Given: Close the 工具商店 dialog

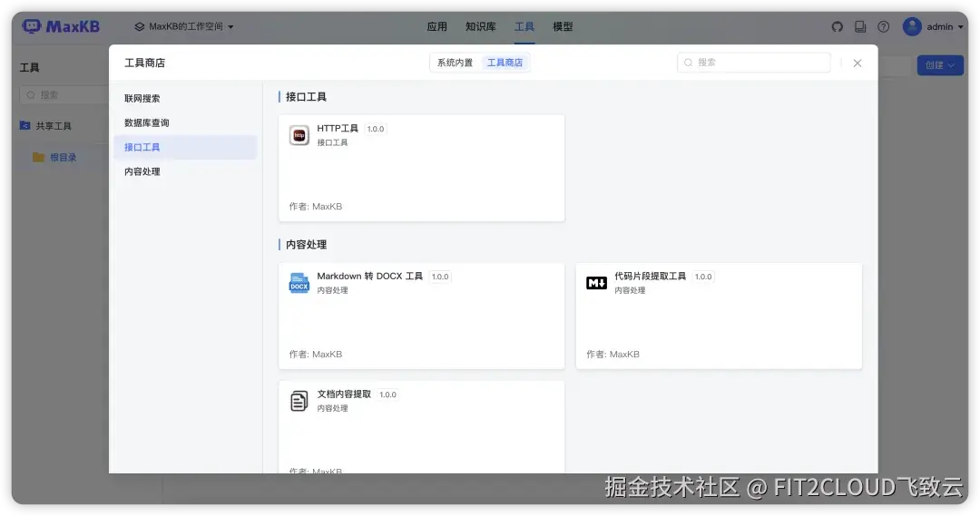Looking at the screenshot, I should [x=857, y=63].
